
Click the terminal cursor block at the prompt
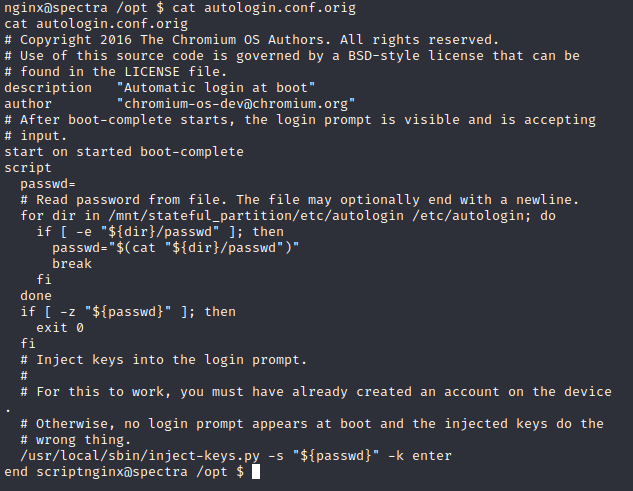click(256, 472)
